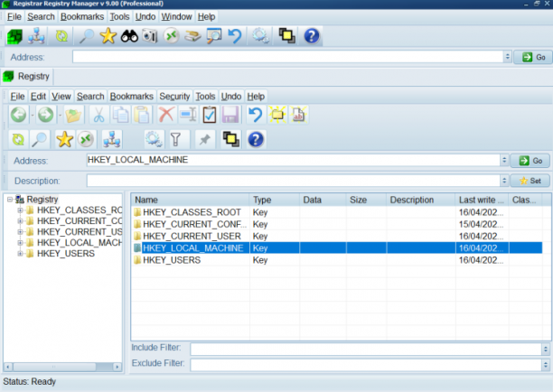Click the green Forward arrow button
553x392 pixels.
(x=46, y=115)
